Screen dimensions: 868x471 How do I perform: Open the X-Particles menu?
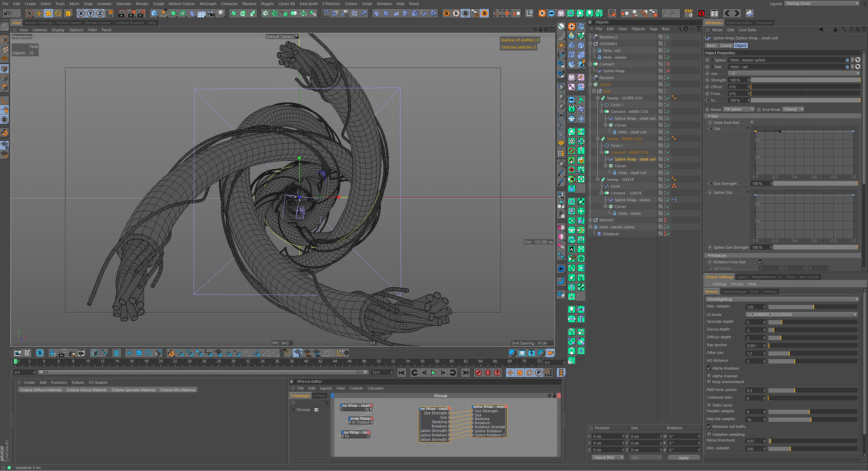click(x=331, y=4)
